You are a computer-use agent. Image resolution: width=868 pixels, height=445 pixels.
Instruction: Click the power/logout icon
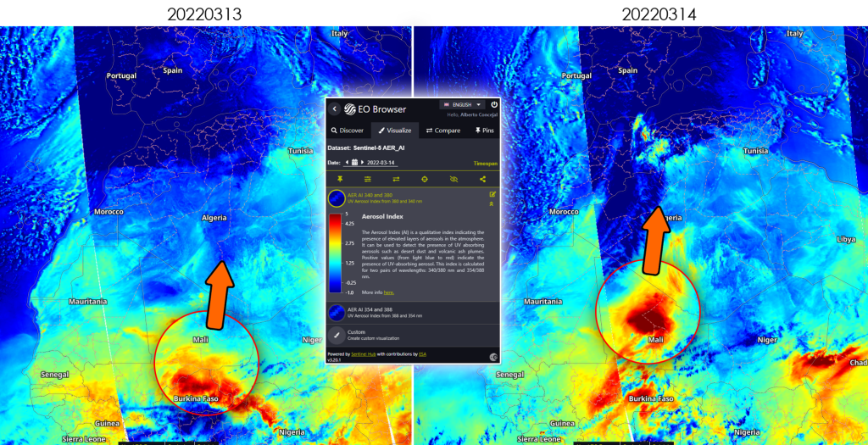(493, 105)
